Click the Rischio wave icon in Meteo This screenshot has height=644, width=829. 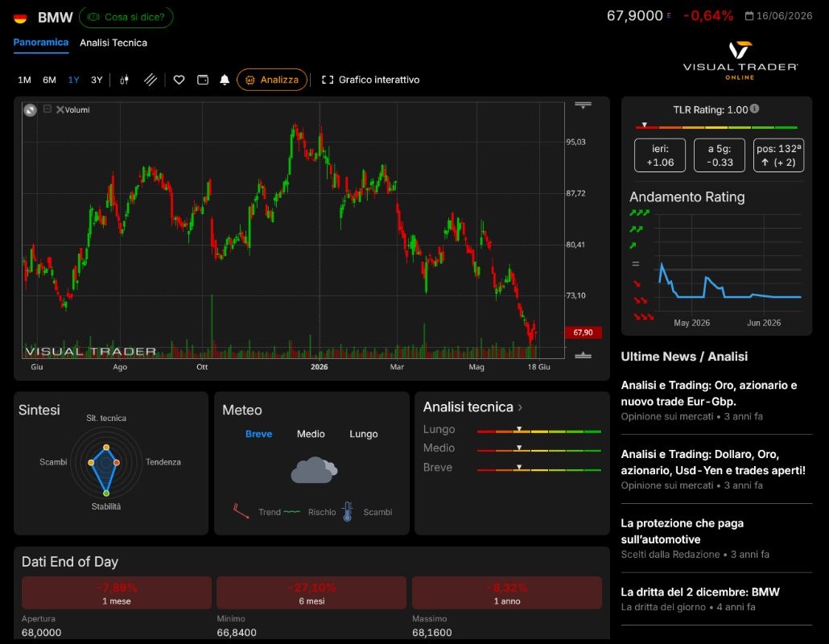(292, 512)
